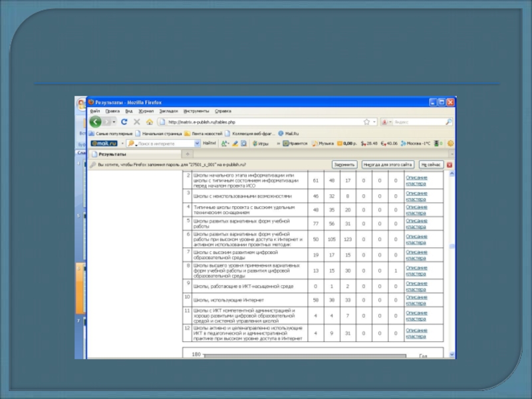The height and width of the screenshot is (399, 532).
Task: Click the page zoom magnifier toolbar icon
Action: (243, 144)
